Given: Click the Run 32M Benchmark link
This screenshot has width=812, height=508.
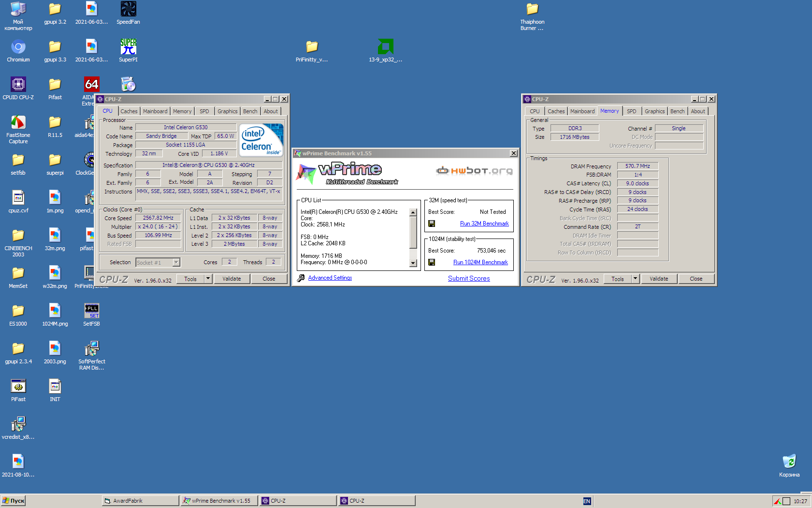Looking at the screenshot, I should (484, 224).
